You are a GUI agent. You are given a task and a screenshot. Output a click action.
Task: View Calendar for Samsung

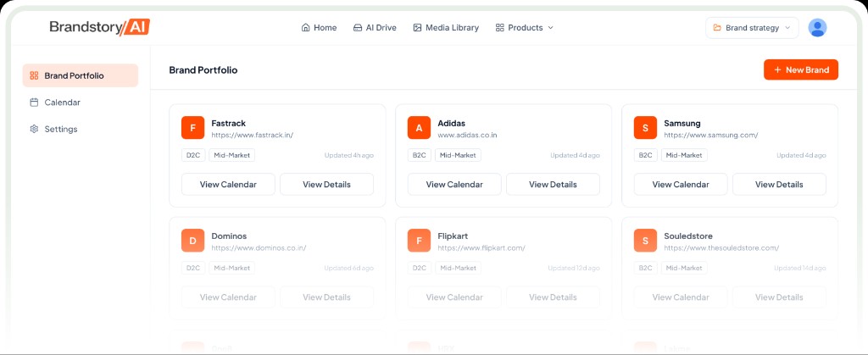coord(681,184)
